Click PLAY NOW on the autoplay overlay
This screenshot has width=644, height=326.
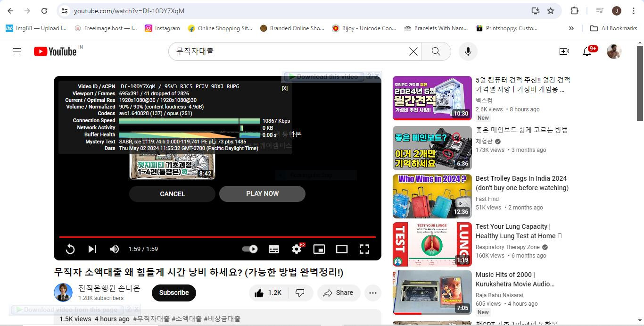point(262,194)
